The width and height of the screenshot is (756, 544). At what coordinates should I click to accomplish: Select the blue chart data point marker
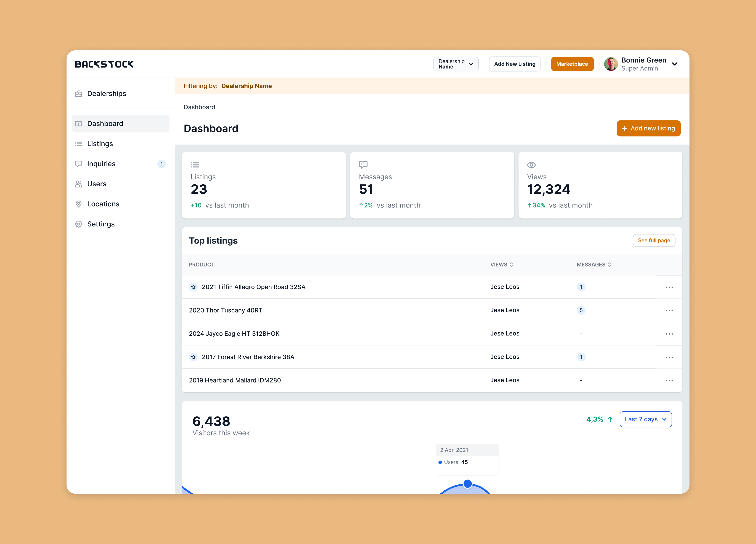pos(468,484)
